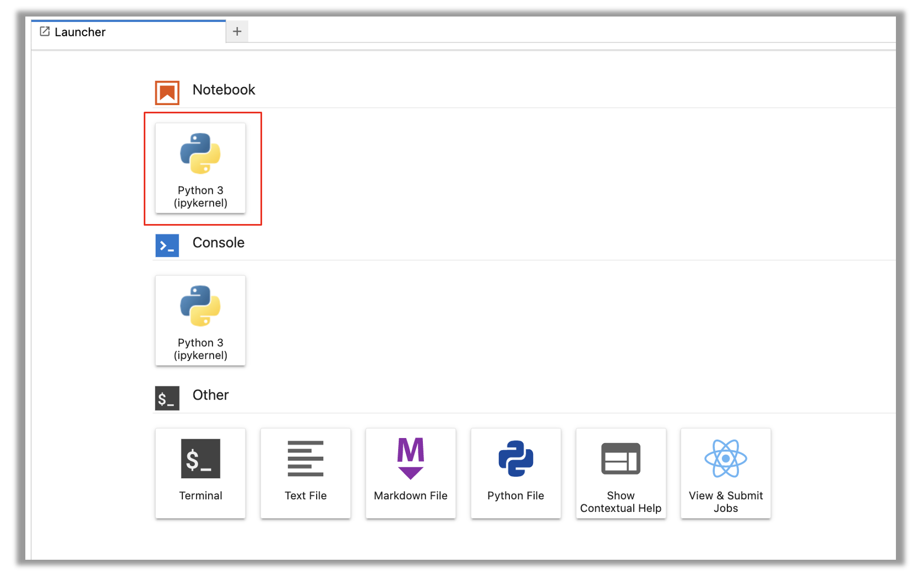Create a Python 3 (ipykernel) notebook
Image resolution: width=924 pixels, height=579 pixels.
(200, 168)
